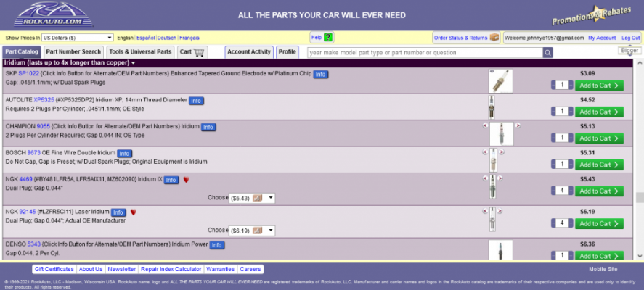This screenshot has width=644, height=290.
Task: Increase quantity for SKP SP1022
Action: pyautogui.click(x=571, y=86)
